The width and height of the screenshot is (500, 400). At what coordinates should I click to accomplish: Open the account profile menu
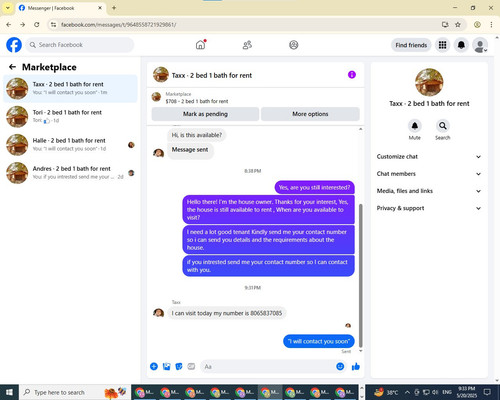480,45
